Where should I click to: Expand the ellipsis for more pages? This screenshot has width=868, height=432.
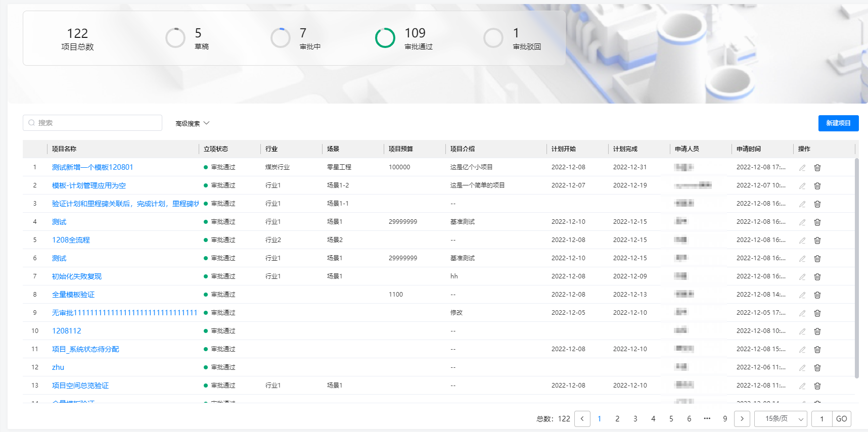coord(707,419)
